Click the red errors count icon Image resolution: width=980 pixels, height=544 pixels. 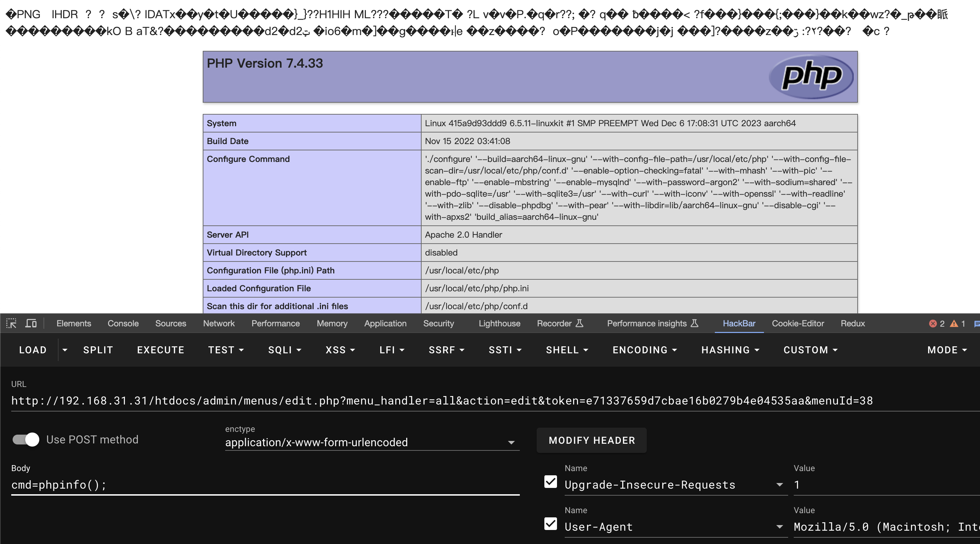[932, 324]
